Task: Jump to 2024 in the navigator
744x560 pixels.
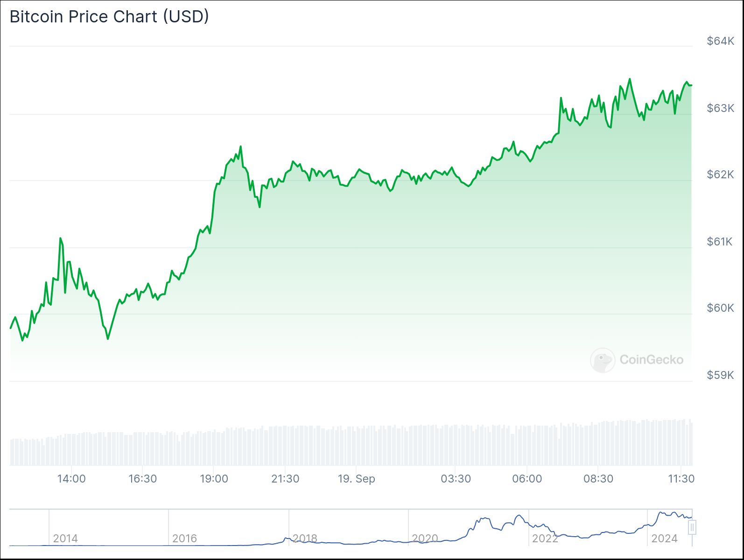Action: pos(664,539)
